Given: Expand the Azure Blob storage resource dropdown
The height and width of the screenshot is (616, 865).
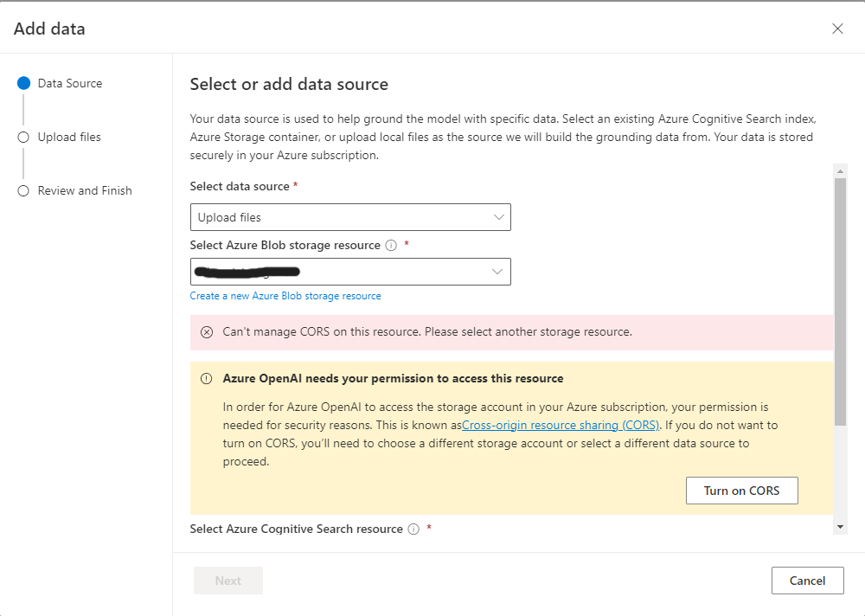Looking at the screenshot, I should click(x=349, y=272).
